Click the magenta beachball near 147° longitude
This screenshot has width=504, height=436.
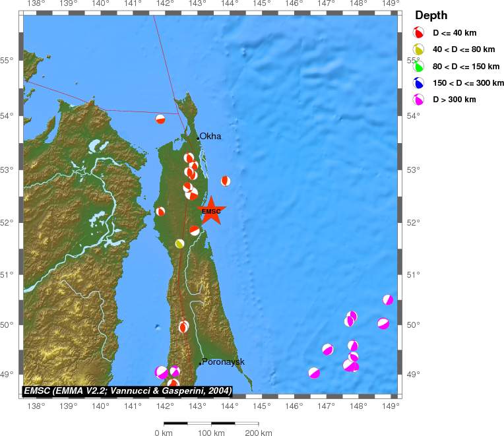pos(328,349)
